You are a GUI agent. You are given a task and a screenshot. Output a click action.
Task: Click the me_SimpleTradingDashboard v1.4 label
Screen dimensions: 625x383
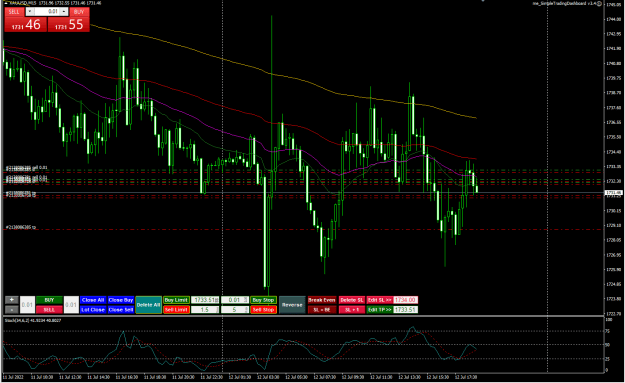click(564, 3)
